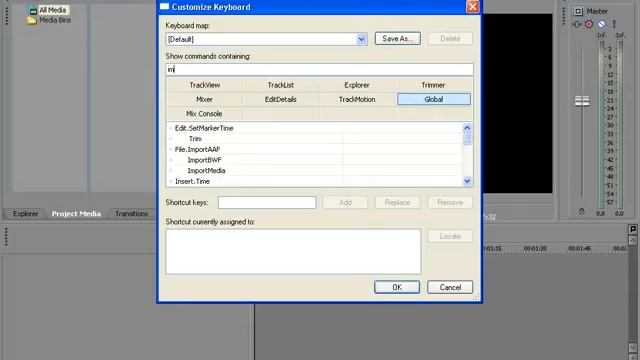Screen dimensions: 640x360
Task: Switch to the Trimmer tab
Action: [x=433, y=85]
